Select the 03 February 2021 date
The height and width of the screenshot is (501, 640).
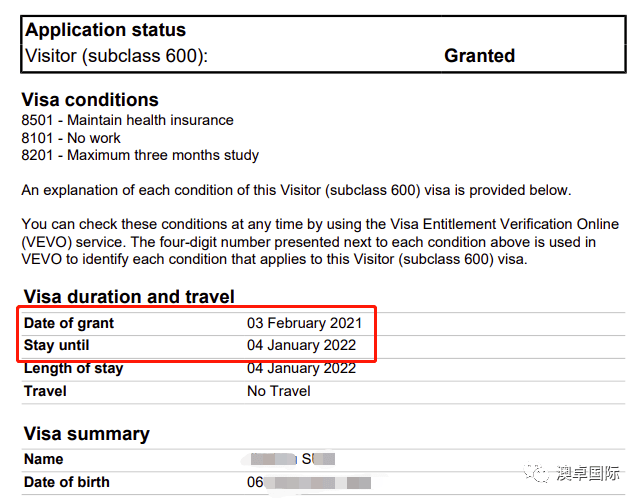[304, 323]
